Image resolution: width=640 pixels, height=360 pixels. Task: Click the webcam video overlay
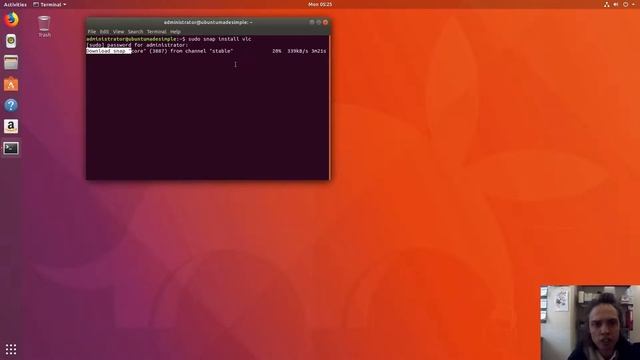(x=590, y=322)
